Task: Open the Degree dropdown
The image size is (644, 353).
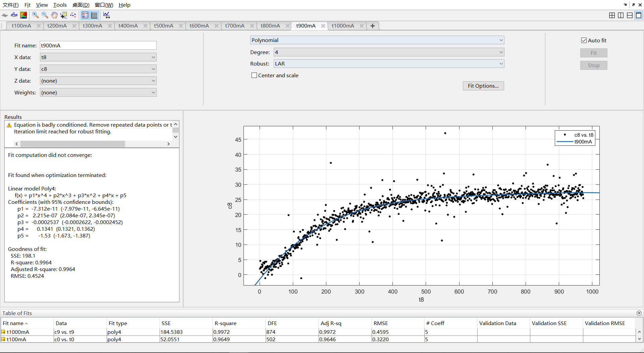Action: (389, 52)
